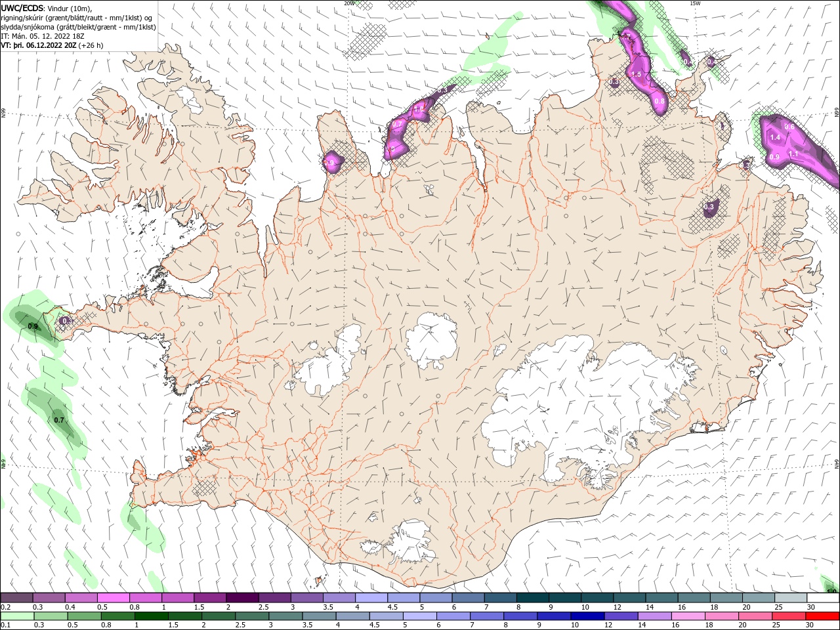
Task: Click the 20W longitude label
Action: (348, 3)
